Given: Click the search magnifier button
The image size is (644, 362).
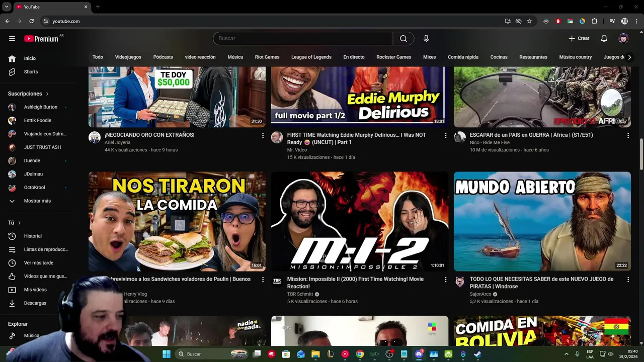Looking at the screenshot, I should pyautogui.click(x=404, y=39).
